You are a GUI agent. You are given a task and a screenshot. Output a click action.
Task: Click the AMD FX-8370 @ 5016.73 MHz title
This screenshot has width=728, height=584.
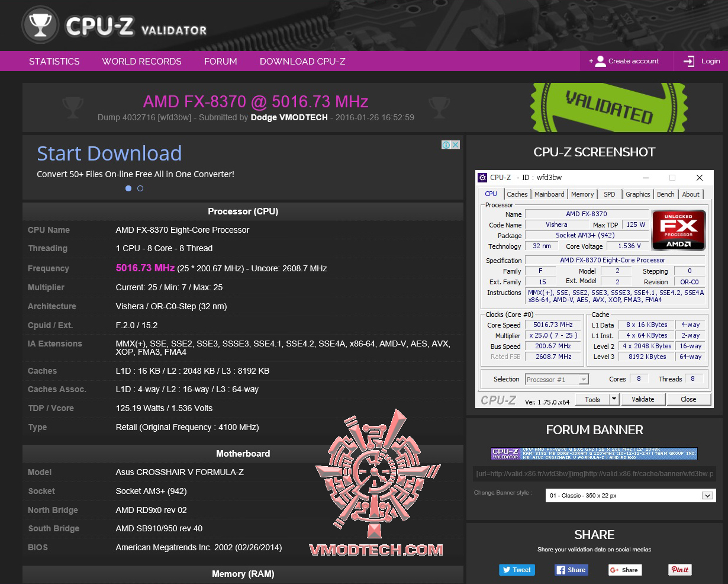256,101
